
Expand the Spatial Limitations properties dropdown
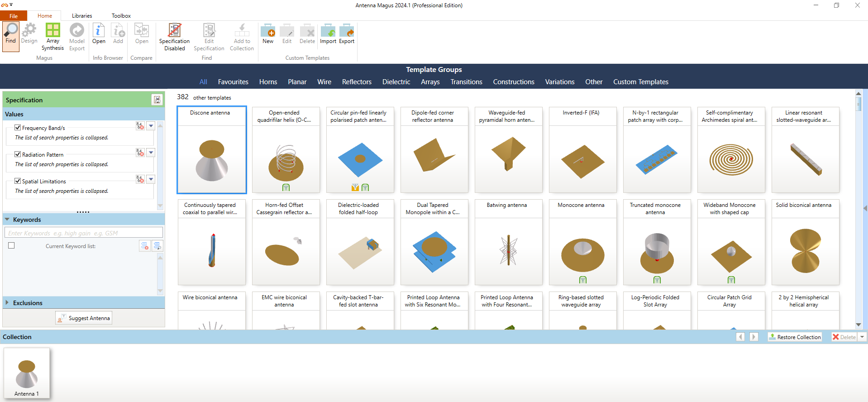click(x=151, y=179)
